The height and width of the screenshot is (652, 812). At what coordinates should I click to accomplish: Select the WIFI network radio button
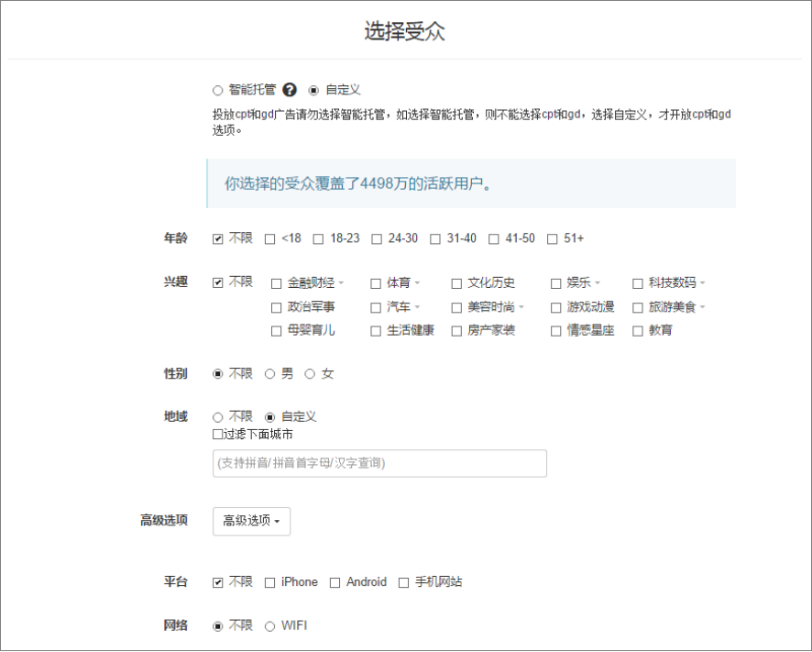point(270,626)
